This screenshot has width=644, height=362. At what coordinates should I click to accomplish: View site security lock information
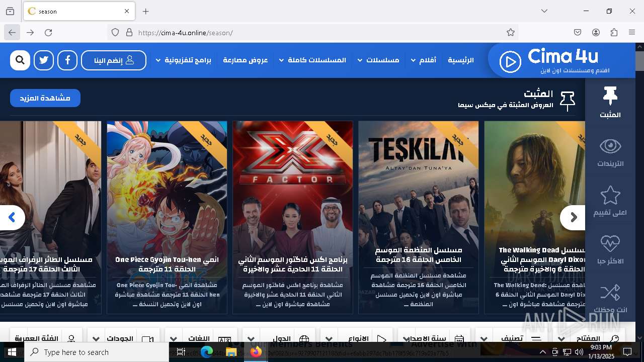pos(129,32)
